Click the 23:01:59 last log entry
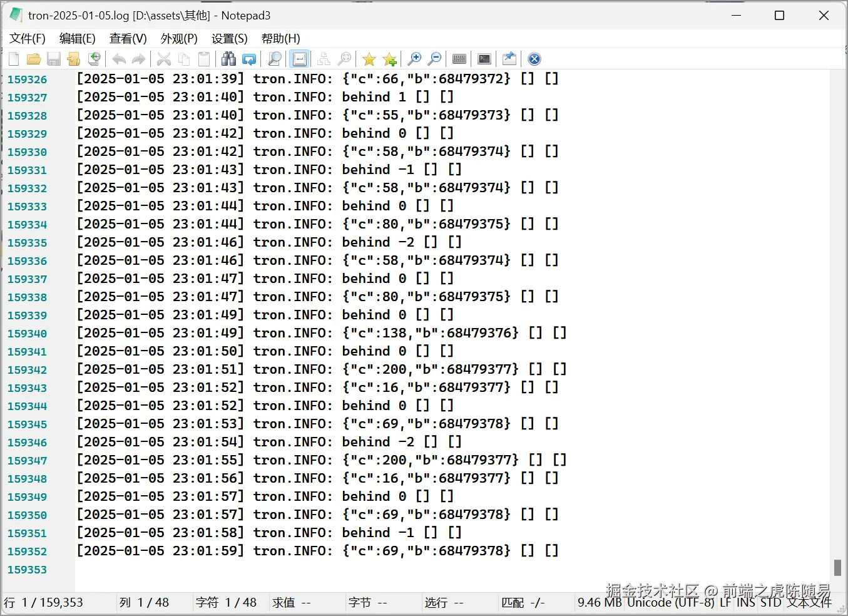Image resolution: width=848 pixels, height=616 pixels. tap(317, 551)
